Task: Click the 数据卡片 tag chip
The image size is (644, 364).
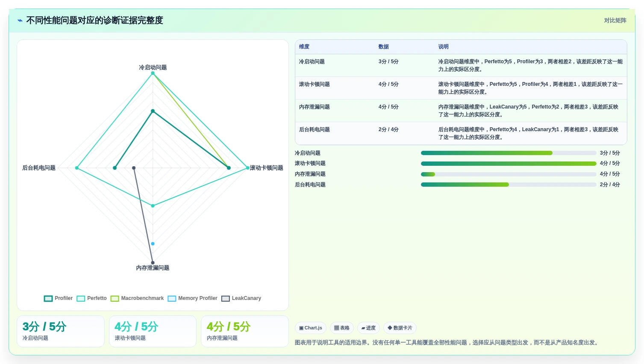Action: point(400,328)
